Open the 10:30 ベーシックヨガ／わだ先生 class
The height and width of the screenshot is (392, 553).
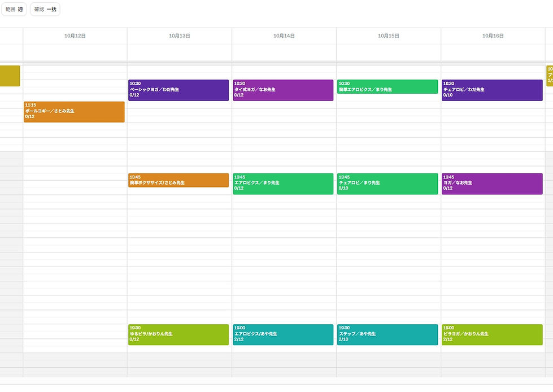coord(178,90)
